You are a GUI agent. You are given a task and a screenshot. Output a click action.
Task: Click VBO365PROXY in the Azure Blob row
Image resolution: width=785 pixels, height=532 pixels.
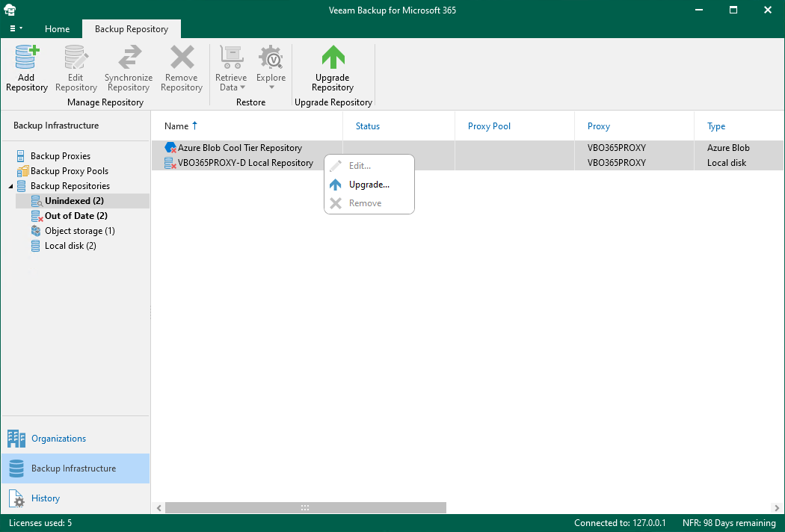coord(616,148)
